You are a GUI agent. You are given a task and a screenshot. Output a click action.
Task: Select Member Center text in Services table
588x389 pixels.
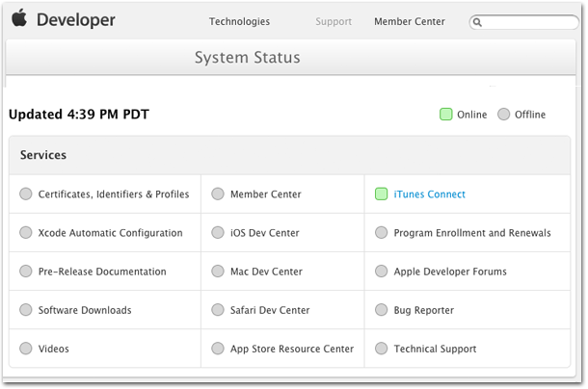(265, 194)
